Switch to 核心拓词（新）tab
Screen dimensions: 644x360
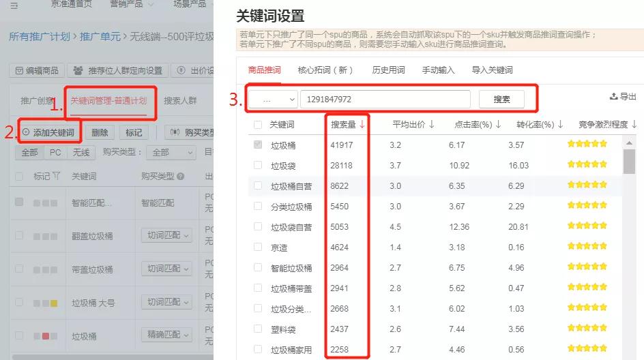point(325,70)
